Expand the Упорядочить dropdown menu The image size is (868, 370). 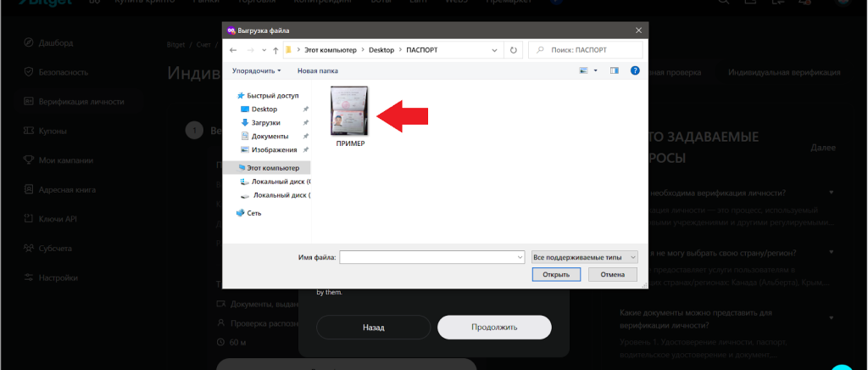click(x=256, y=71)
